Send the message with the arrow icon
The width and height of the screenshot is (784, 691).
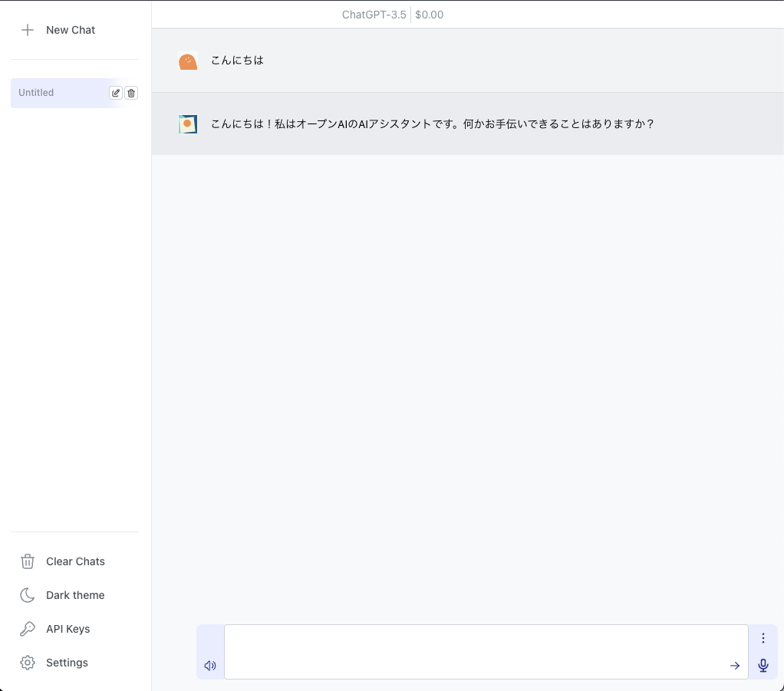tap(735, 666)
